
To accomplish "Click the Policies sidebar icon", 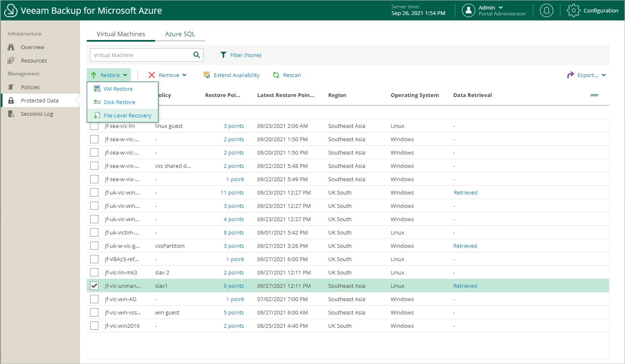I will pos(11,87).
